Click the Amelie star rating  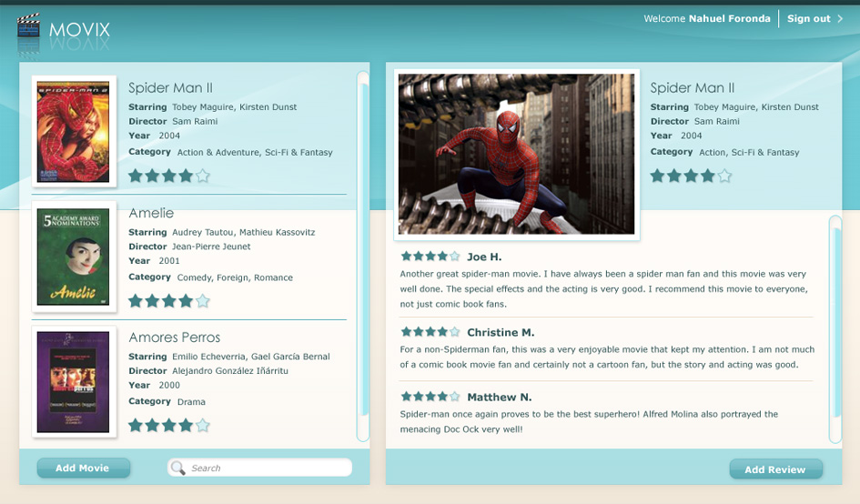coord(169,300)
